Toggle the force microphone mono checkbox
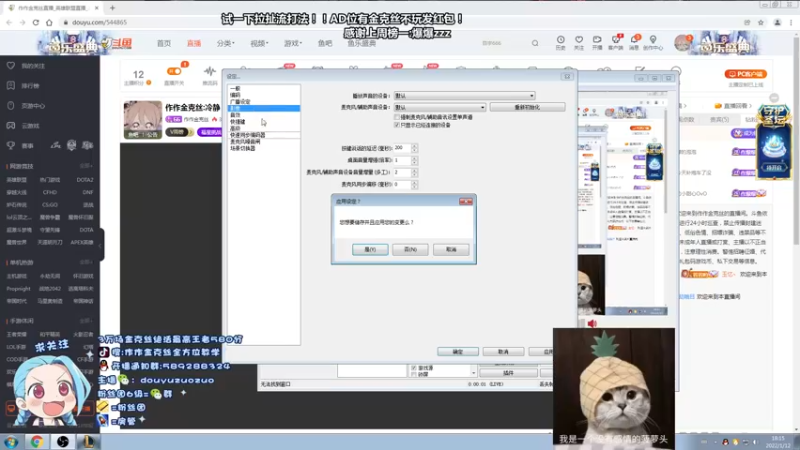 click(x=396, y=117)
